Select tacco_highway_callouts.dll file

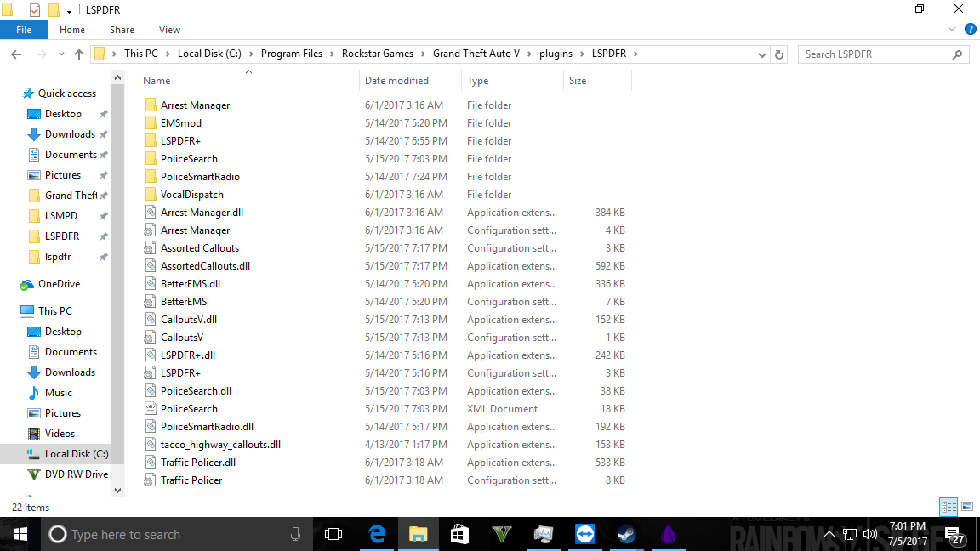(x=220, y=445)
